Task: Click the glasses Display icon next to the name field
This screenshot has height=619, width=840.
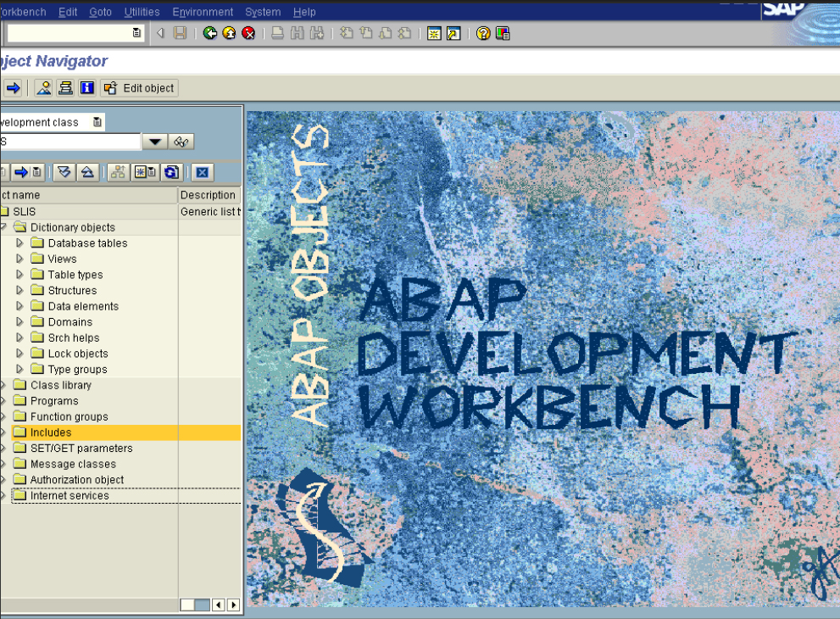Action: click(181, 142)
